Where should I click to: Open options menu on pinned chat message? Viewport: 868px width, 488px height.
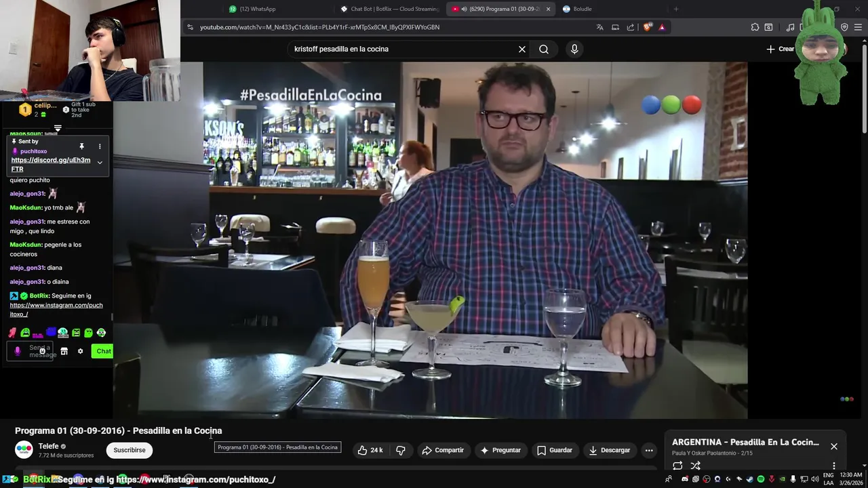point(100,146)
